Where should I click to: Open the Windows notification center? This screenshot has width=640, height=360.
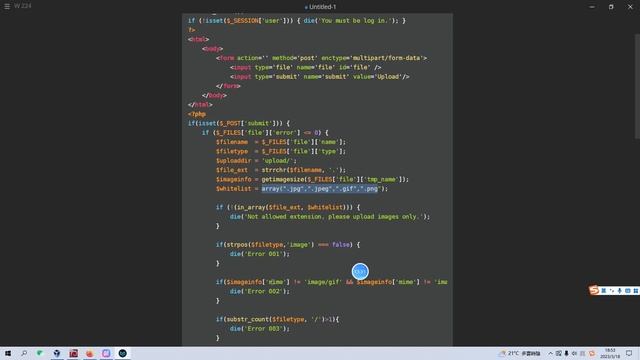point(629,353)
